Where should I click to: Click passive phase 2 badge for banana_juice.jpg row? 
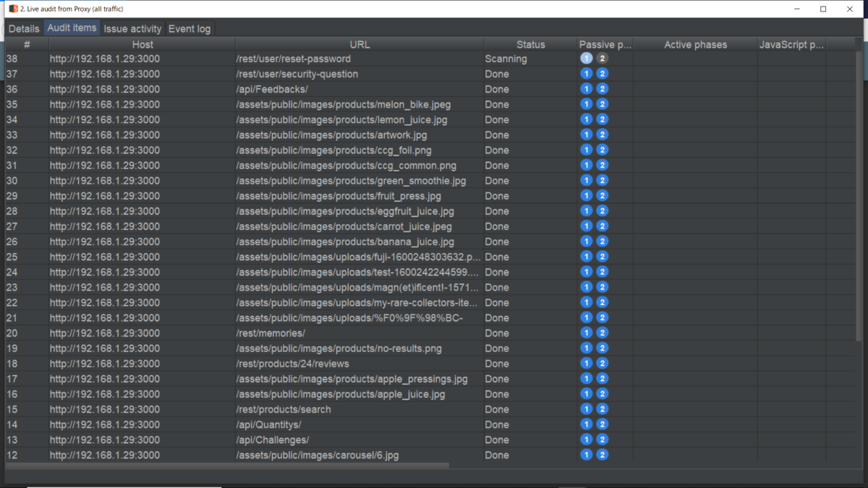coord(602,241)
